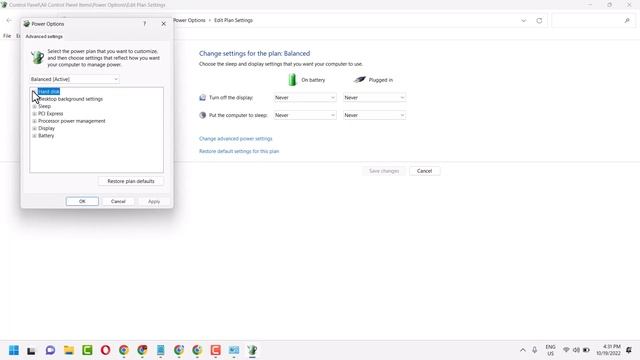Screen dimensions: 640x360
Task: Open File Explorer from the taskbar
Action: [69, 350]
